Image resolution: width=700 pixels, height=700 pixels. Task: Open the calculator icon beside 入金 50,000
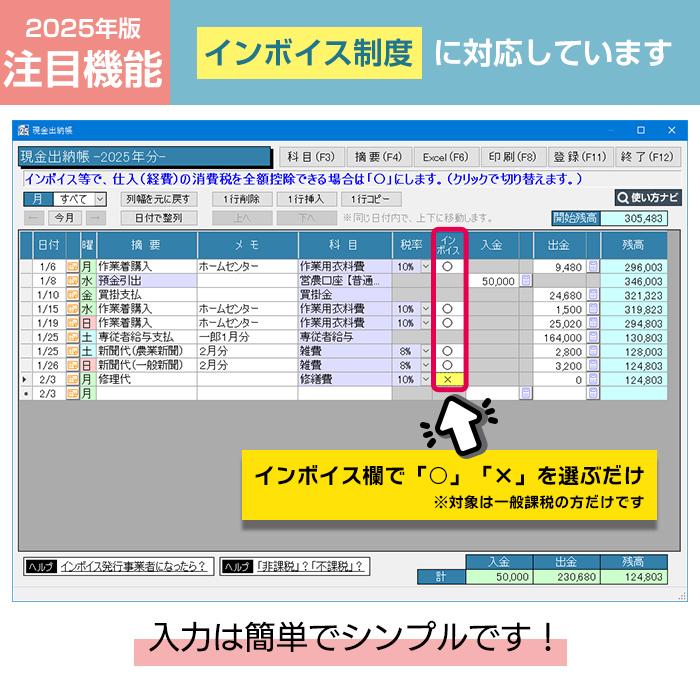coord(526,281)
